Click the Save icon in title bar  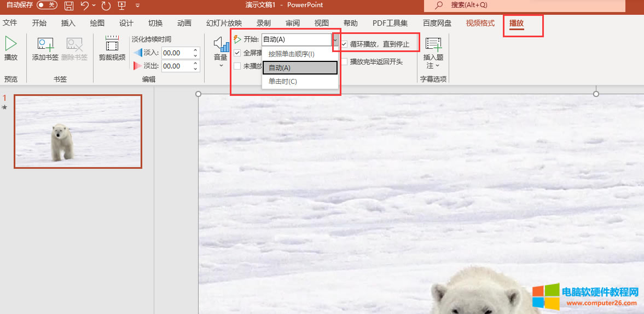pyautogui.click(x=69, y=5)
